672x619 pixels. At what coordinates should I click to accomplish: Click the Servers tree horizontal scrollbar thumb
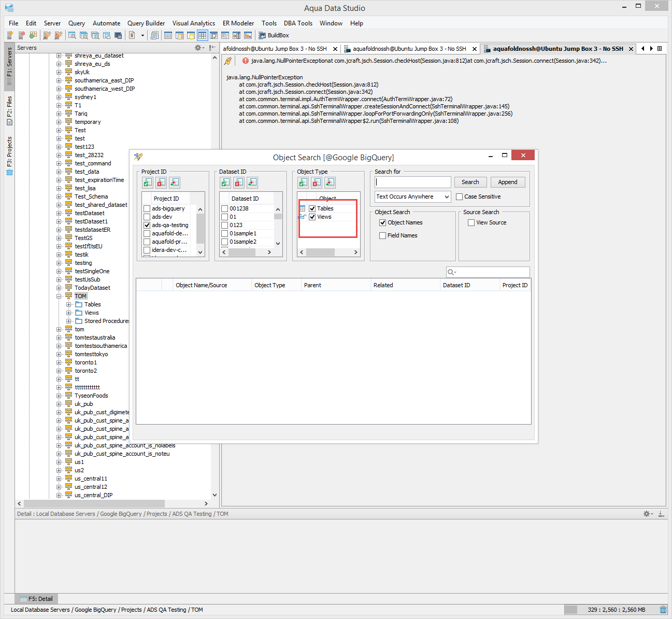(94, 503)
